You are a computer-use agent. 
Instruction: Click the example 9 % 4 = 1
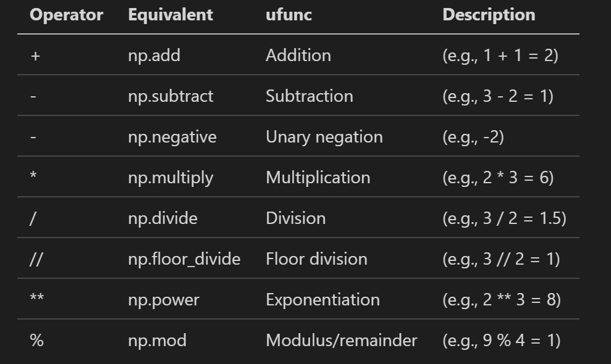click(x=501, y=341)
